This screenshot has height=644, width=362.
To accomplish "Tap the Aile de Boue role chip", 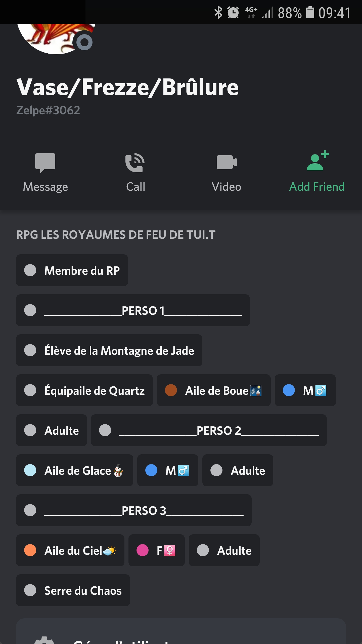I will point(214,390).
